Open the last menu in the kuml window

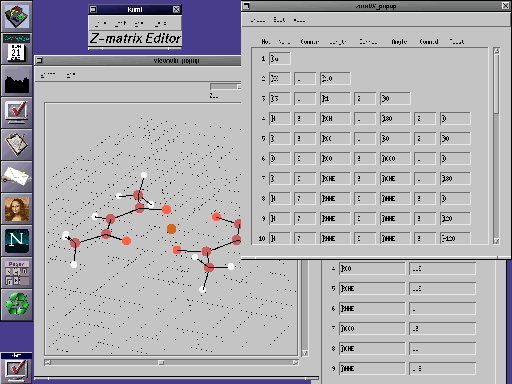click(x=160, y=23)
